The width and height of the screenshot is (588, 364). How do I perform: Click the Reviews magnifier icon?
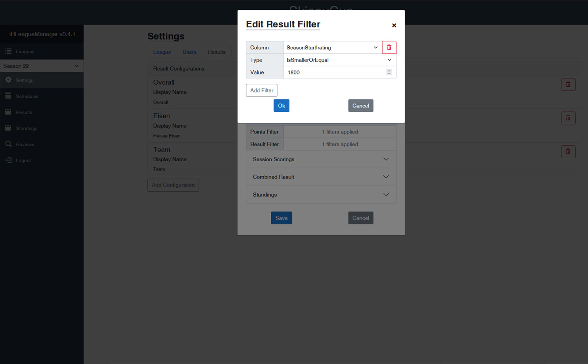pos(8,144)
